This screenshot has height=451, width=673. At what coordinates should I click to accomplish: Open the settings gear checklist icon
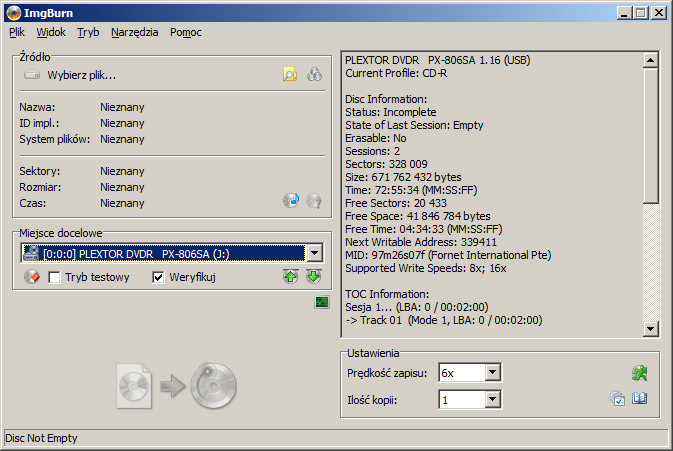pyautogui.click(x=617, y=398)
